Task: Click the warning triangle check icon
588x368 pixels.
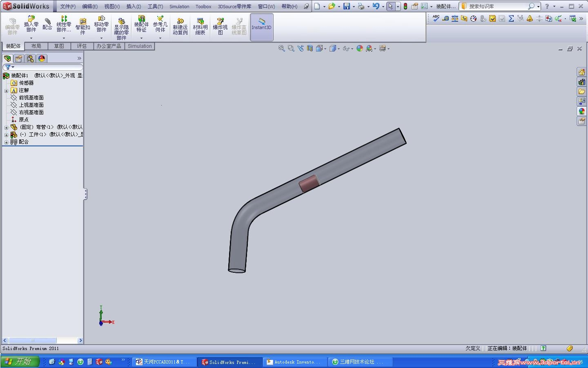Action: click(x=530, y=18)
